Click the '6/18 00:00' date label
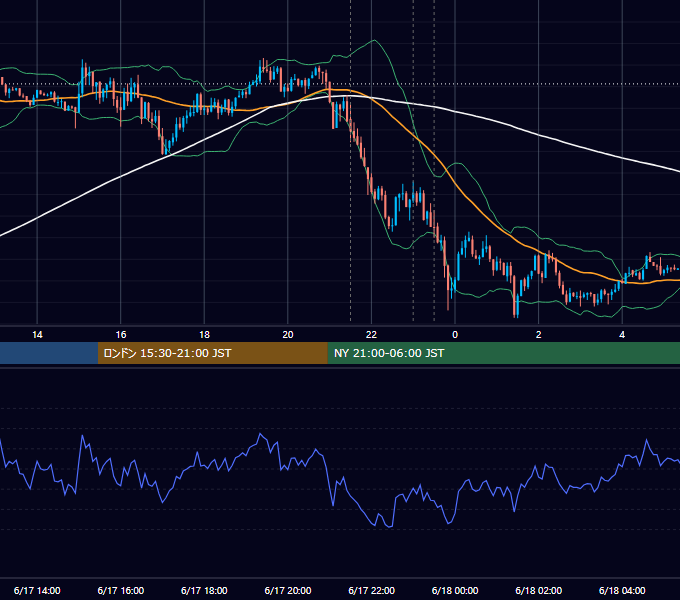Viewport: 680px width, 600px height. 455,590
